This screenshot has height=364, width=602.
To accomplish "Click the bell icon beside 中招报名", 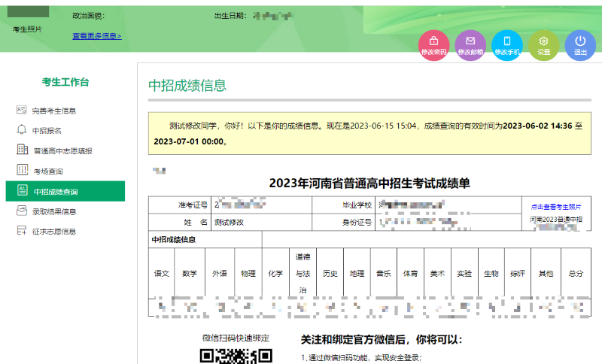I will [22, 129].
